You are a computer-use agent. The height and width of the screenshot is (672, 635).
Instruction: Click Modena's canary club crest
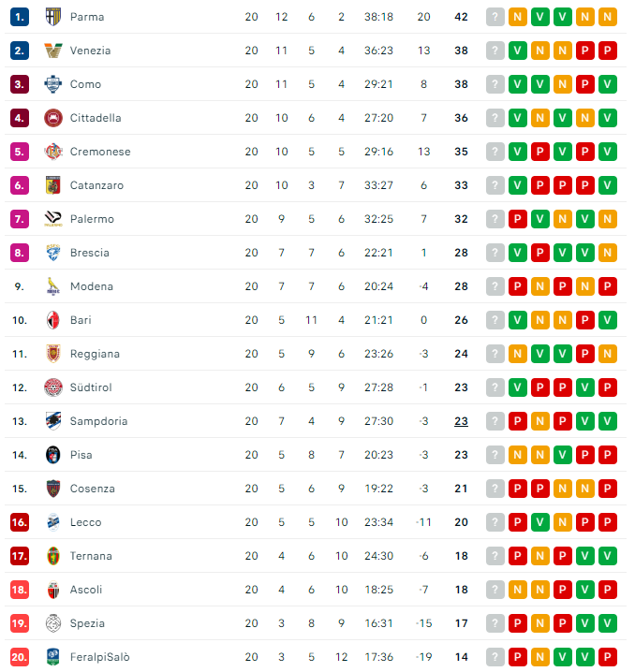point(52,286)
